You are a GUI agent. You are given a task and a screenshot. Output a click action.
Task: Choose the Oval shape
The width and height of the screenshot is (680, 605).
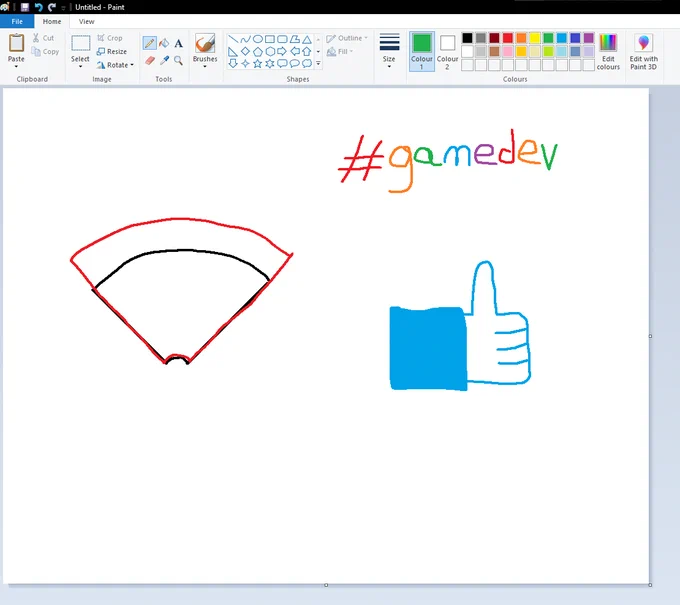coord(258,39)
